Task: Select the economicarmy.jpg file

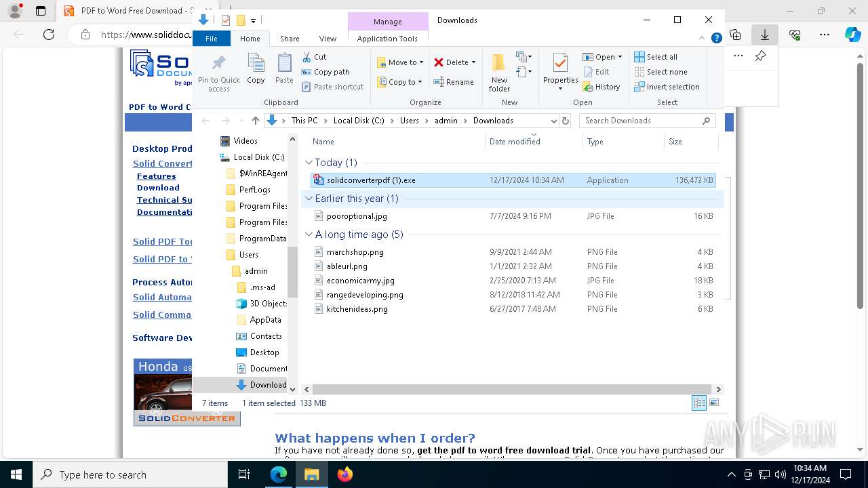Action: 513,281
